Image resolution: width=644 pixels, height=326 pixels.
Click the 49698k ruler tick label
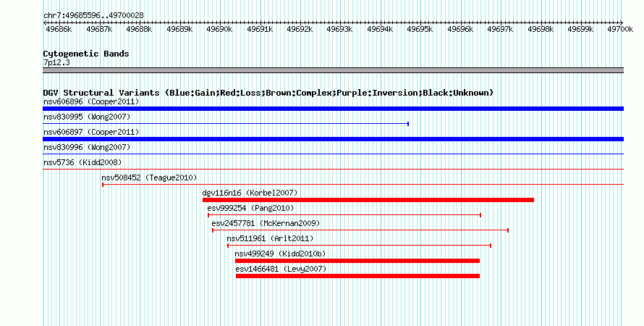(x=541, y=29)
